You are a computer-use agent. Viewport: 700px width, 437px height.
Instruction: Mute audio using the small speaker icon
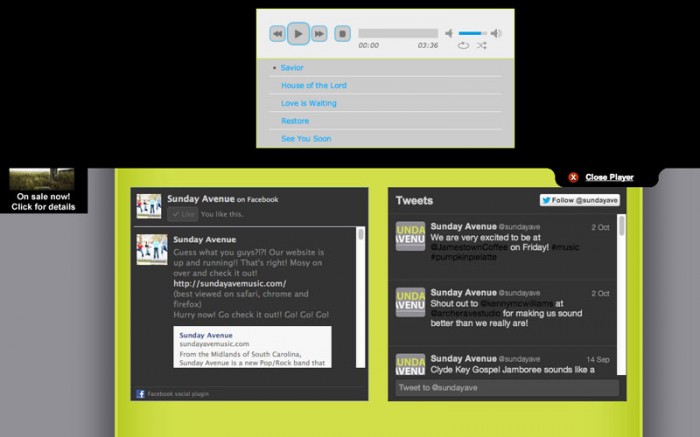coord(449,33)
